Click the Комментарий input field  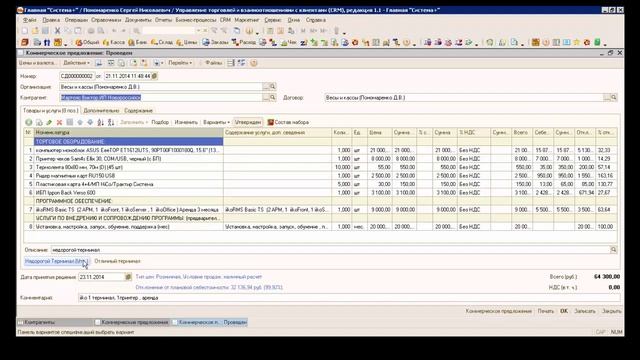point(349,298)
